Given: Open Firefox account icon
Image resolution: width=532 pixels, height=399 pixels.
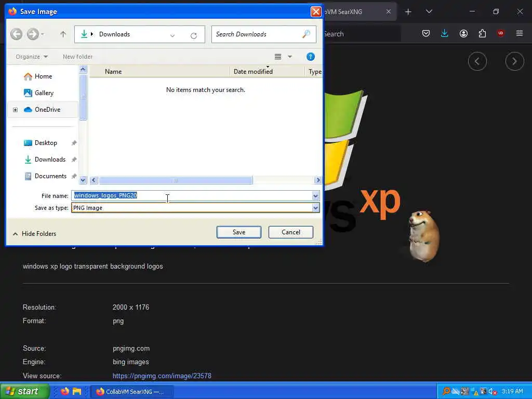Looking at the screenshot, I should pos(463,33).
